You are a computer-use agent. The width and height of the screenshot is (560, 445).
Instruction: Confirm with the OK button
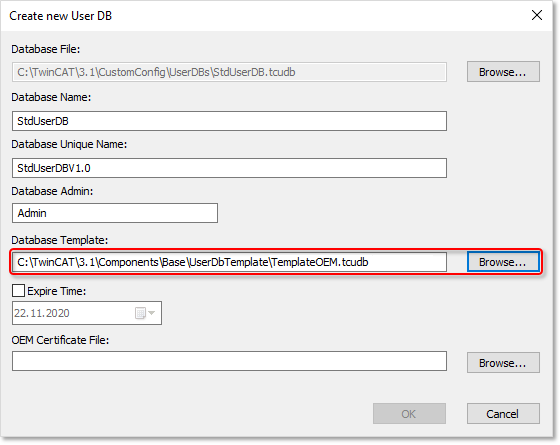[409, 414]
